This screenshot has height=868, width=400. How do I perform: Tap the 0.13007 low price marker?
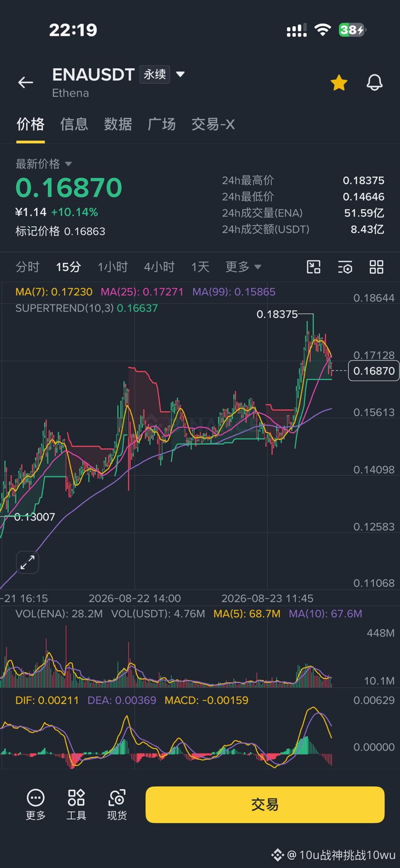pyautogui.click(x=35, y=517)
